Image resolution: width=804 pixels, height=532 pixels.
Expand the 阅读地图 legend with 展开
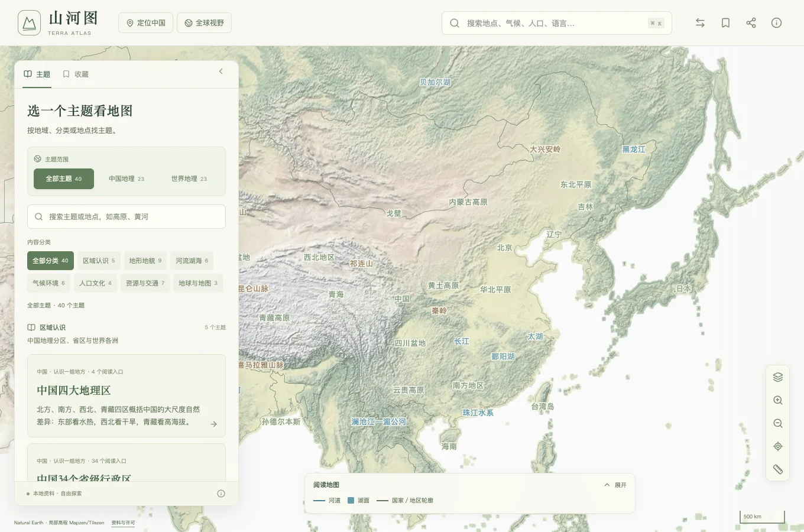click(x=615, y=485)
